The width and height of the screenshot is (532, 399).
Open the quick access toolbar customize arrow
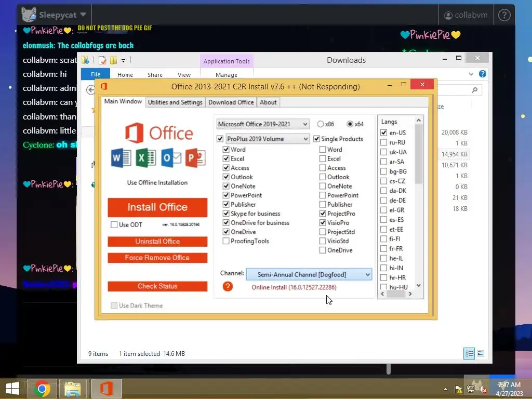point(124,61)
